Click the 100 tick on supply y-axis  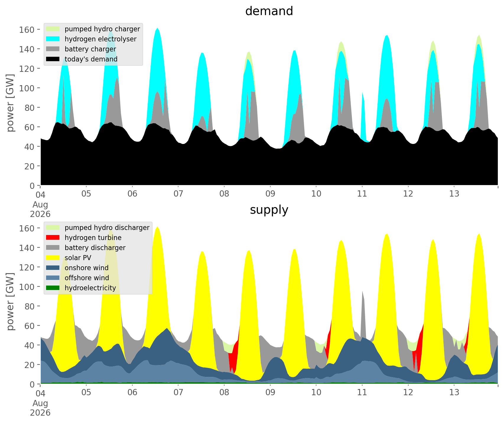point(27,287)
